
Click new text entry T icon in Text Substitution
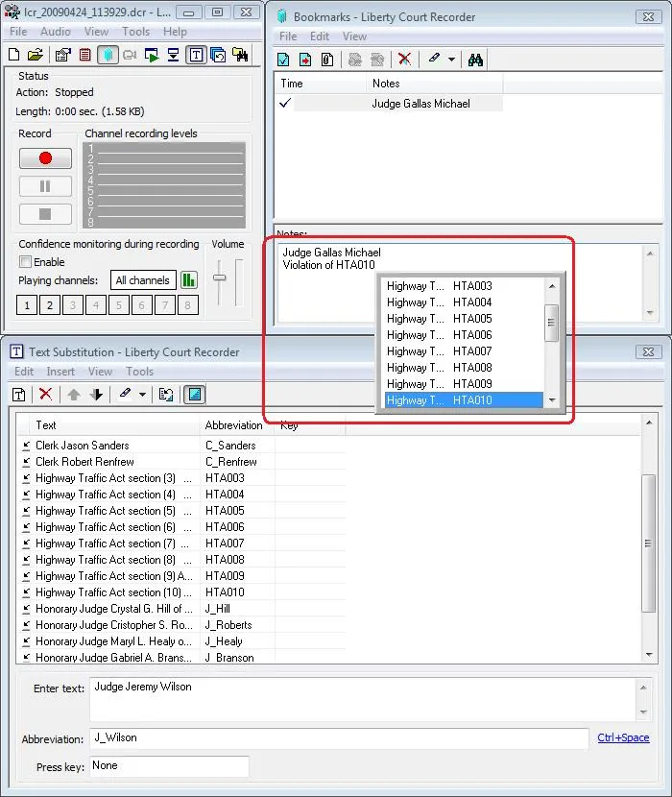[x=19, y=395]
